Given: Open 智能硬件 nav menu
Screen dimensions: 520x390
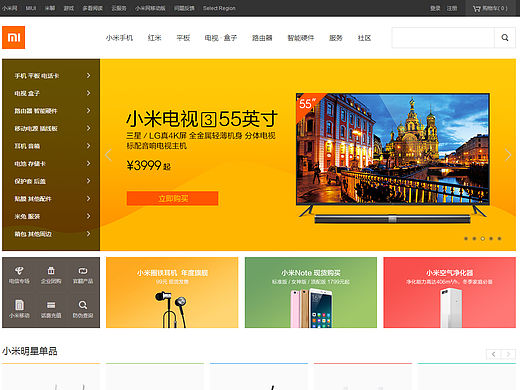Looking at the screenshot, I should click(x=301, y=38).
